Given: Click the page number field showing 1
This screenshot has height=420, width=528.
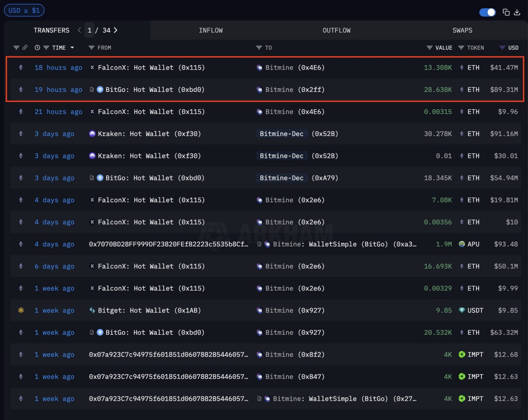Looking at the screenshot, I should click(90, 30).
